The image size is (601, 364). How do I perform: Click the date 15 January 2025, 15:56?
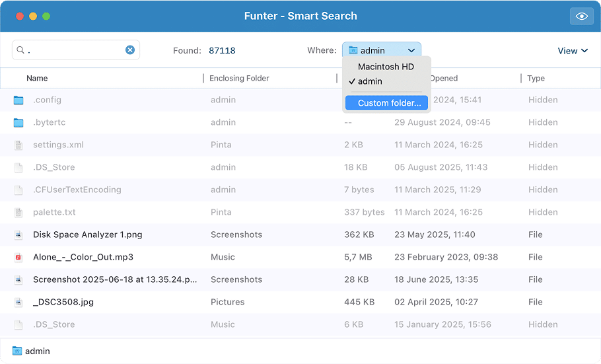[442, 324]
